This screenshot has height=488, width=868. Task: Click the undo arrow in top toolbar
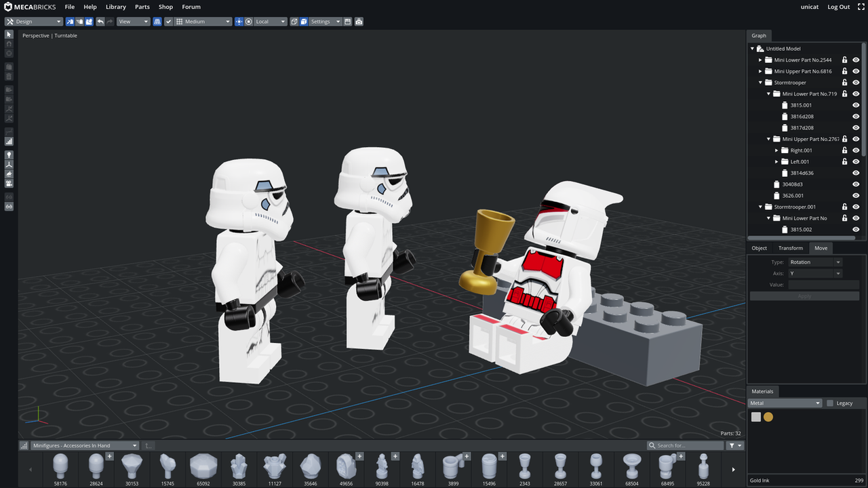point(100,22)
